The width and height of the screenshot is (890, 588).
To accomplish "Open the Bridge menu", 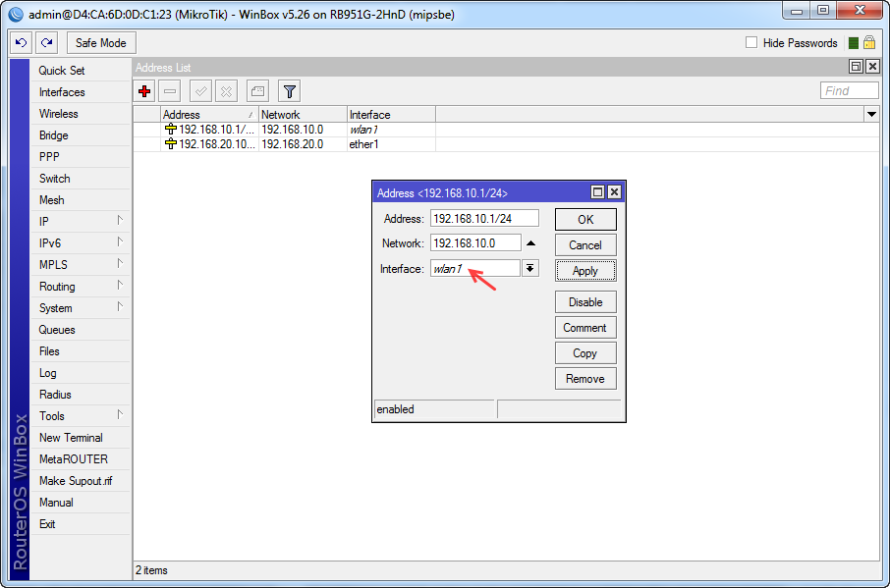I will 81,134.
